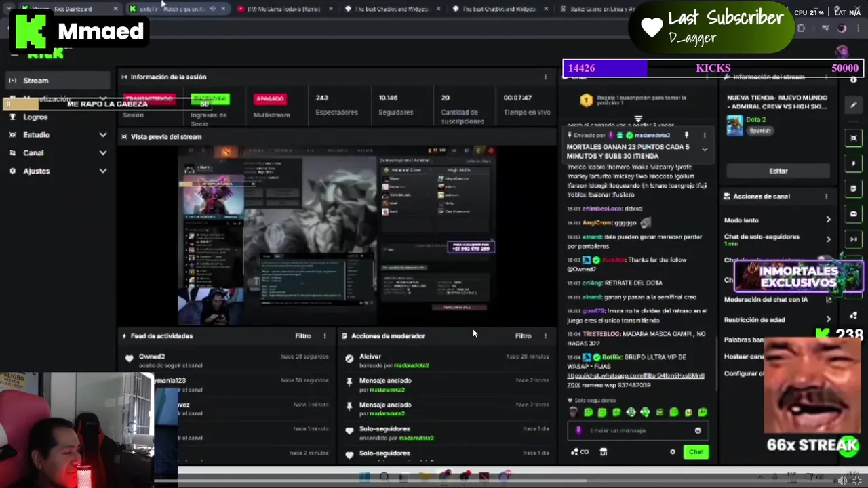Click the pencil edit icon in right toolbar
868x488 pixels.
(x=853, y=105)
